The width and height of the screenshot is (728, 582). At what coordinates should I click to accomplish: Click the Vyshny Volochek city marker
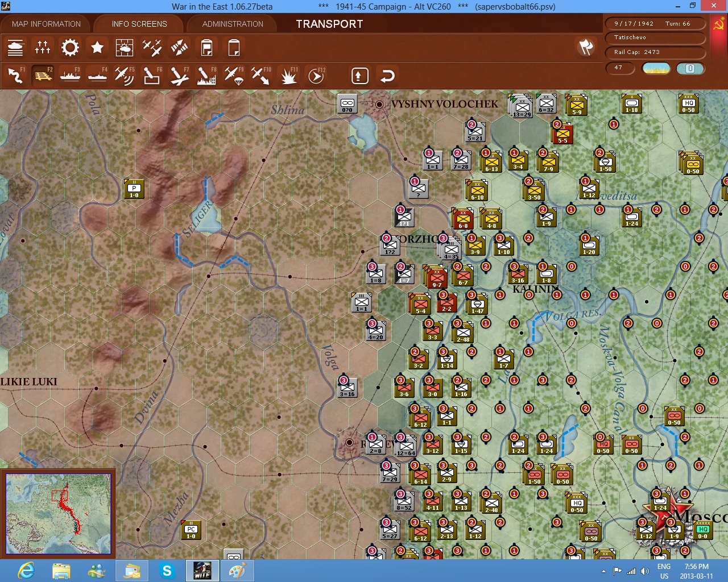[x=379, y=104]
